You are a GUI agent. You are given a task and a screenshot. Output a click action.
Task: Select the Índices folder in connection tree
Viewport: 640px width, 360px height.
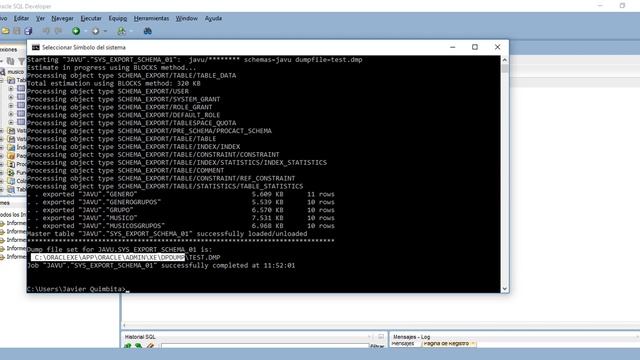point(16,147)
